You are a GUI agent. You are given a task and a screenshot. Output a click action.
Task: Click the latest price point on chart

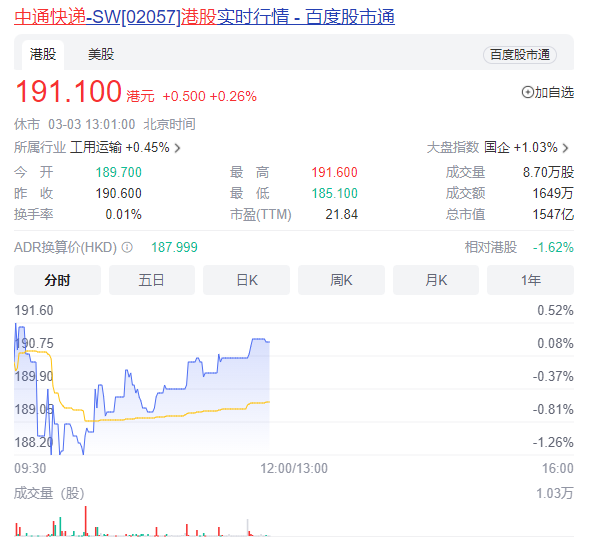point(269,342)
